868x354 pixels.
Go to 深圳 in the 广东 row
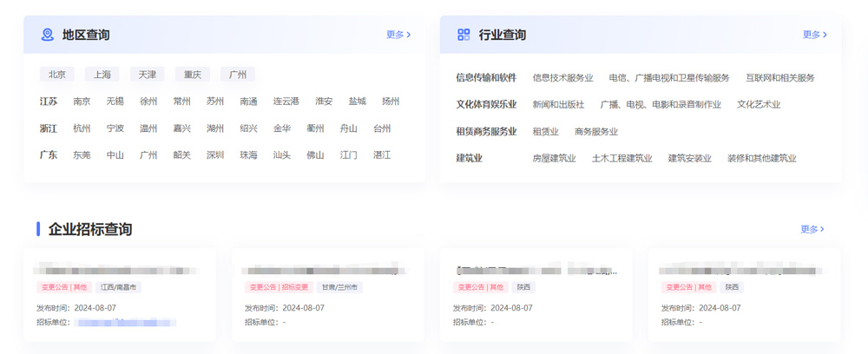[x=215, y=155]
